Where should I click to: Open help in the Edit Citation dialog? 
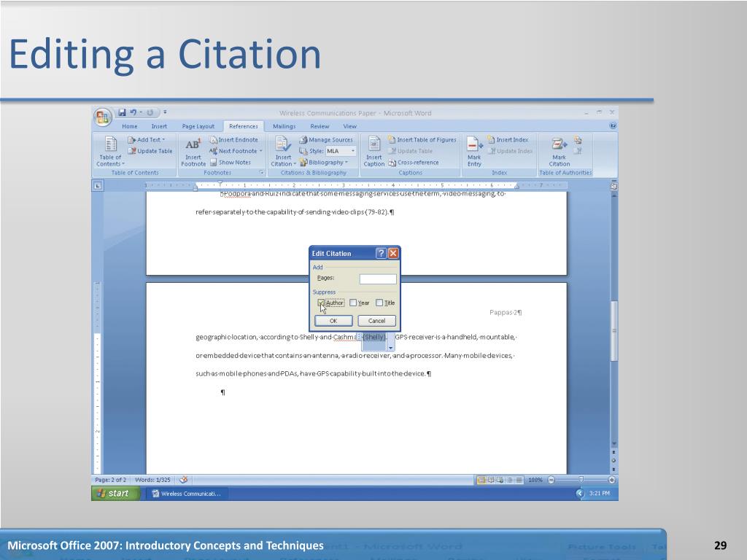pos(381,253)
